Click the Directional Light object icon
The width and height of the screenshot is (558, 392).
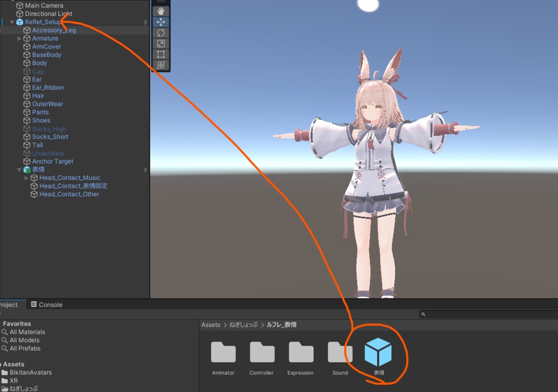point(20,14)
